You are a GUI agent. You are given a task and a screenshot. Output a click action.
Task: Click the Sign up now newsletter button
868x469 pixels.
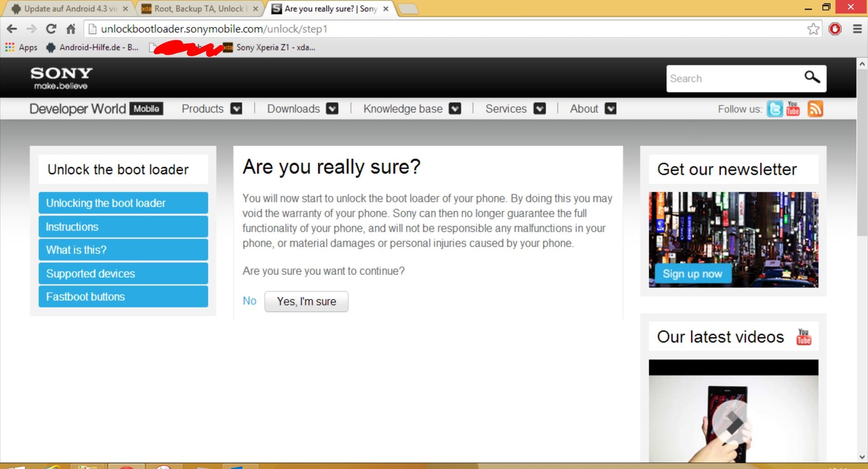692,274
